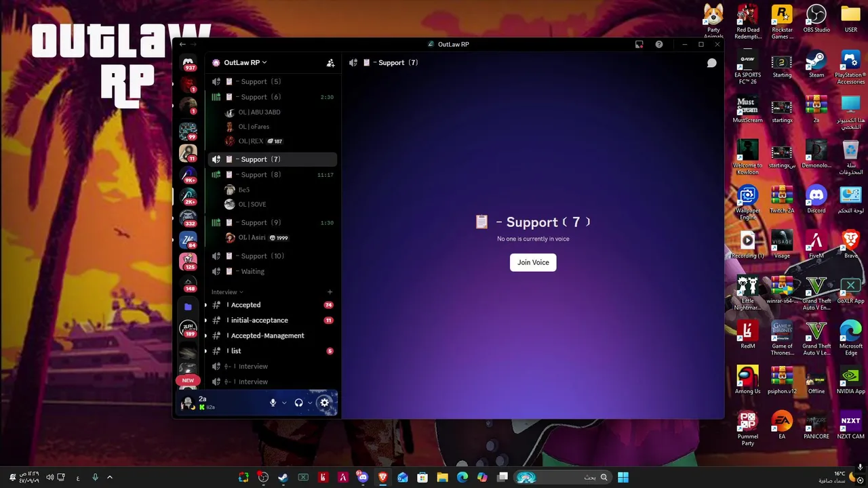Open Discord user settings gear

[x=324, y=403]
